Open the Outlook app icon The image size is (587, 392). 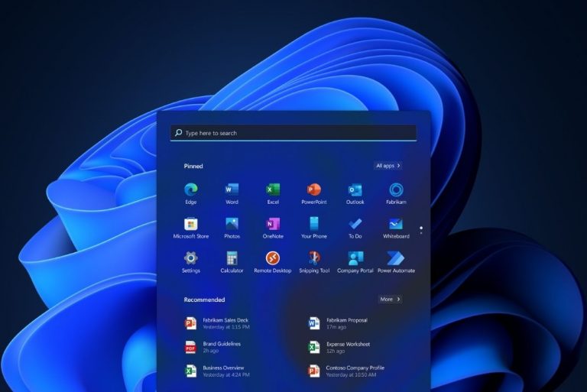tap(355, 190)
